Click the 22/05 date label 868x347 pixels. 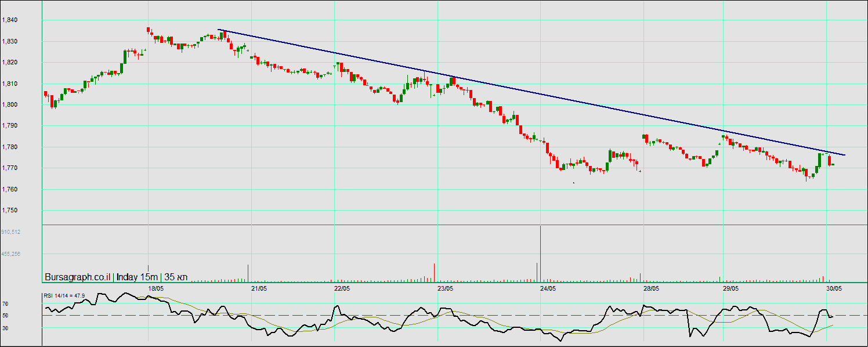342,288
